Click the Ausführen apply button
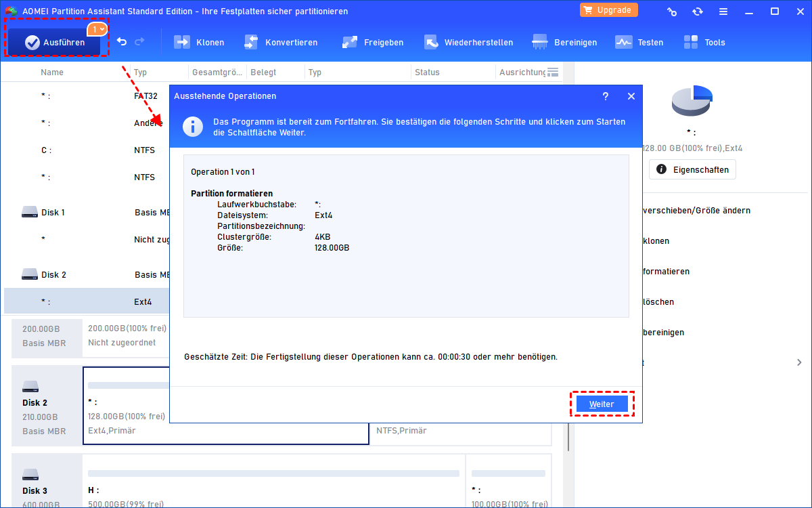Image resolution: width=812 pixels, height=508 pixels. click(x=55, y=42)
